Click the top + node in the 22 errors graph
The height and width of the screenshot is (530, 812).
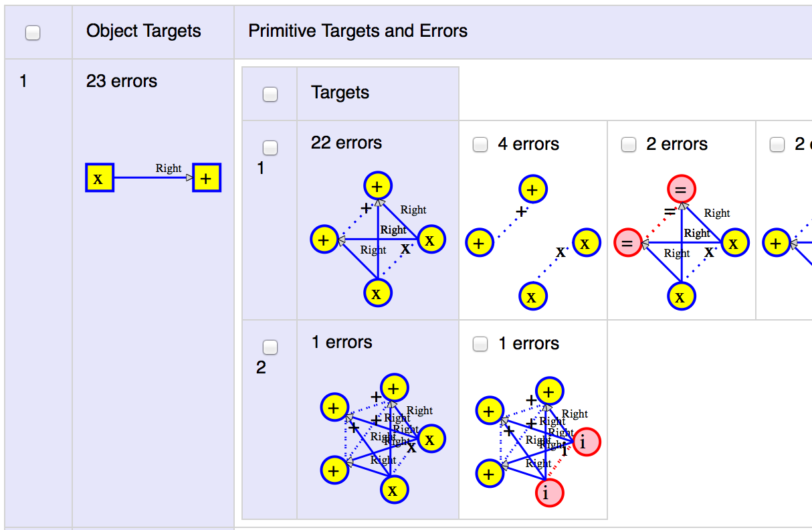tap(378, 186)
